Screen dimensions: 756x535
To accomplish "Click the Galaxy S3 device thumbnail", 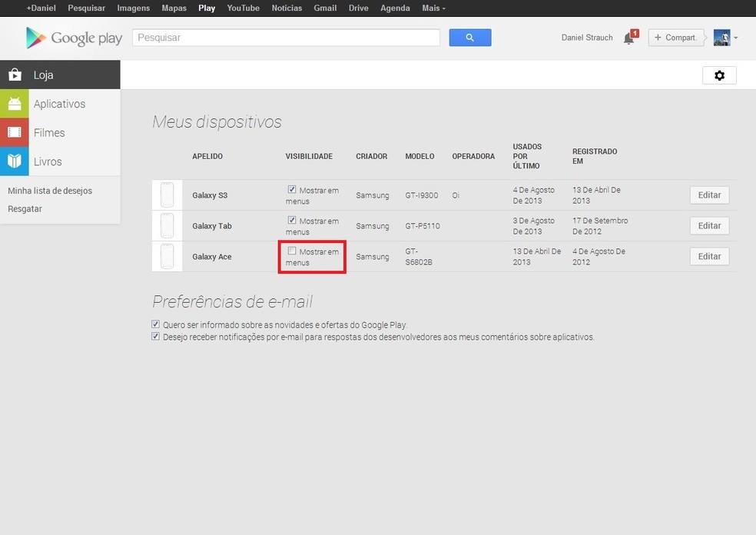I will (167, 194).
